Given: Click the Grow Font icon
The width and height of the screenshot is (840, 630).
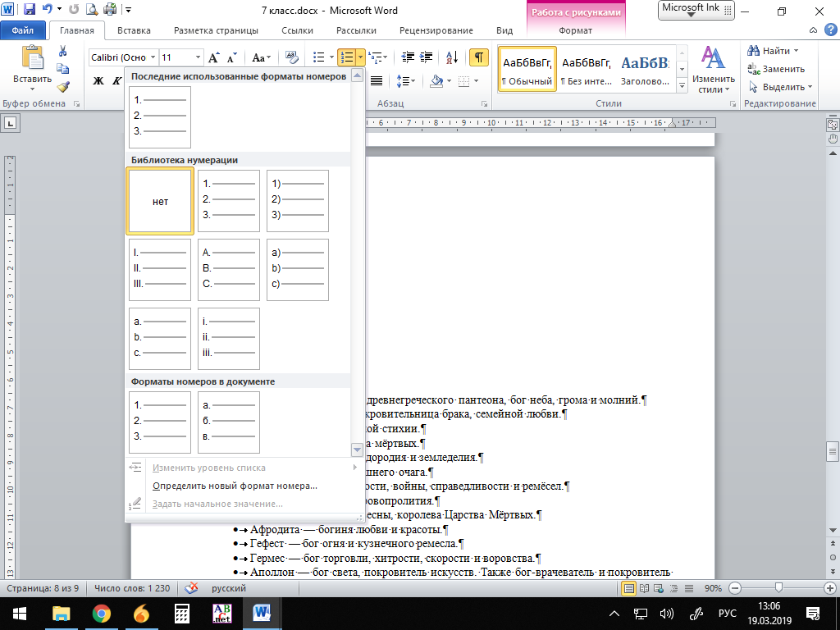Looking at the screenshot, I should point(214,57).
